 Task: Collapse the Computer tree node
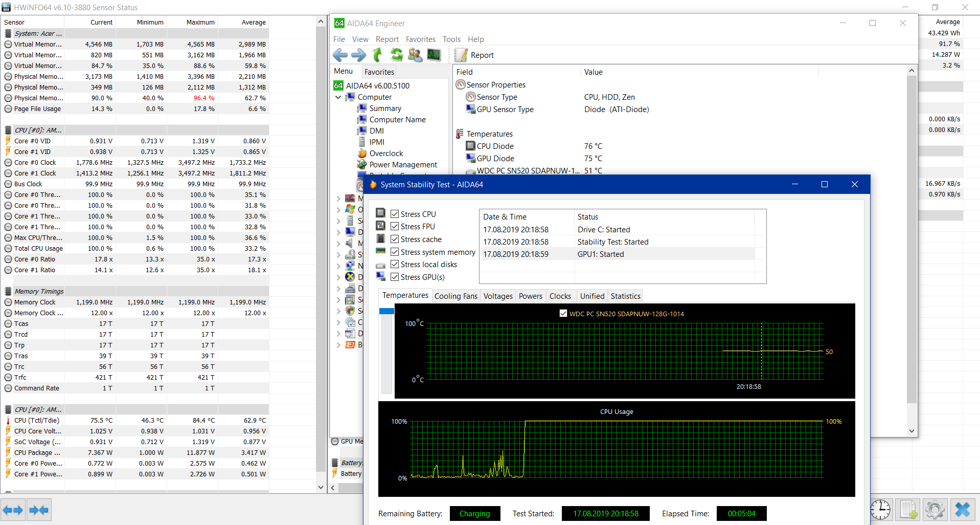pyautogui.click(x=338, y=97)
